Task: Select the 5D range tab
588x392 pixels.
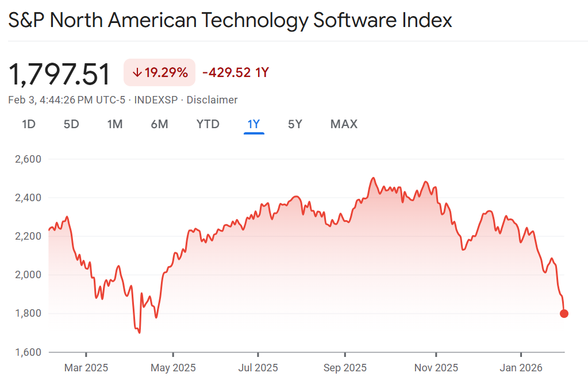Action: [x=71, y=124]
